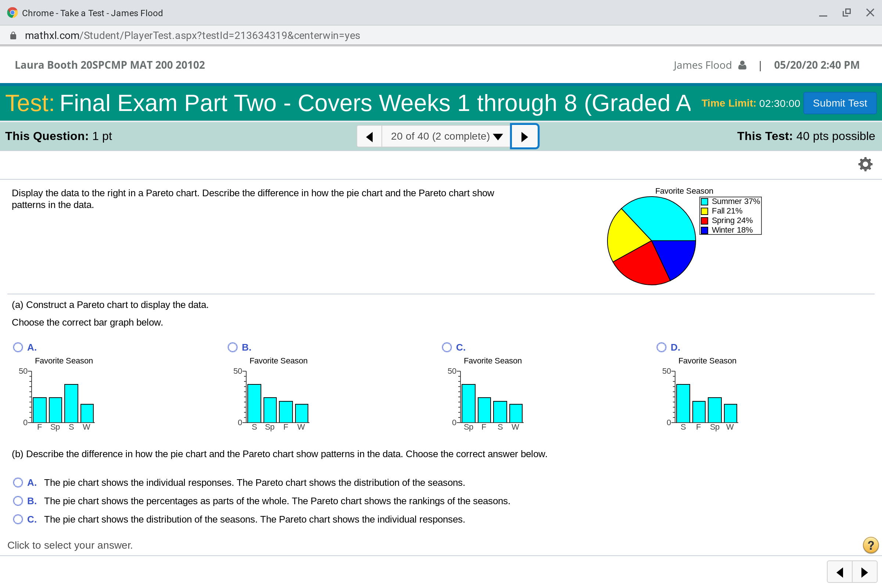Click the yellow help question mark icon
The image size is (882, 588).
click(x=870, y=545)
